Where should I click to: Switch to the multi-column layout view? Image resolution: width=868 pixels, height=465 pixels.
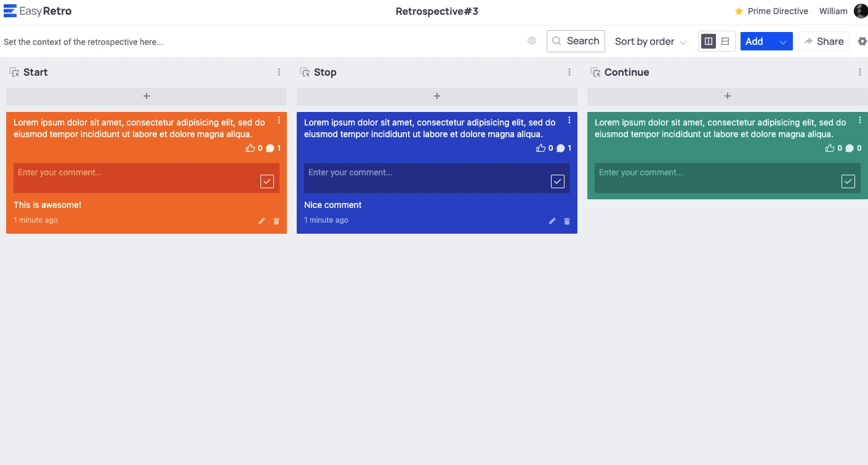[709, 41]
